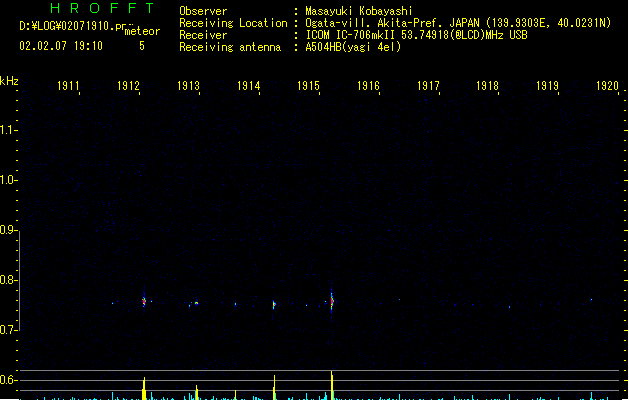Click the bright meteor echo just after 1912
Image resolution: width=629 pixels, height=400 pixels.
(x=144, y=301)
